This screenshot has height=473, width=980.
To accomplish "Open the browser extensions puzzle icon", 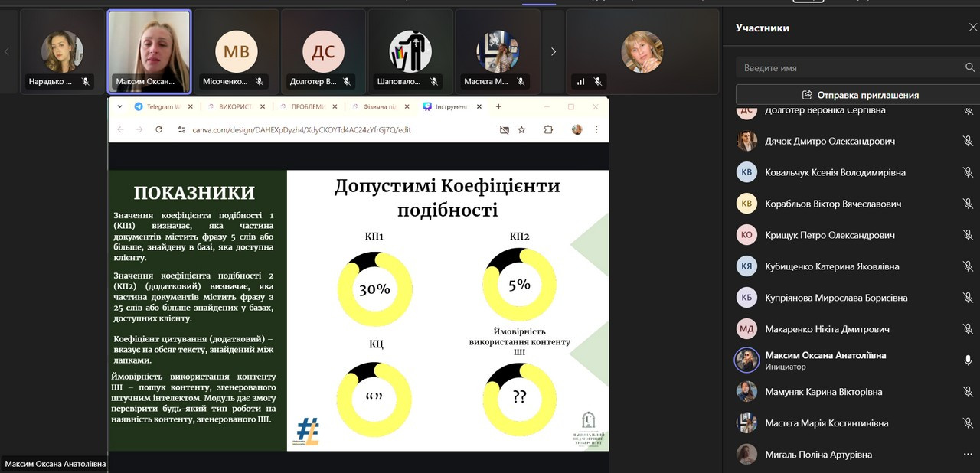I will (548, 130).
